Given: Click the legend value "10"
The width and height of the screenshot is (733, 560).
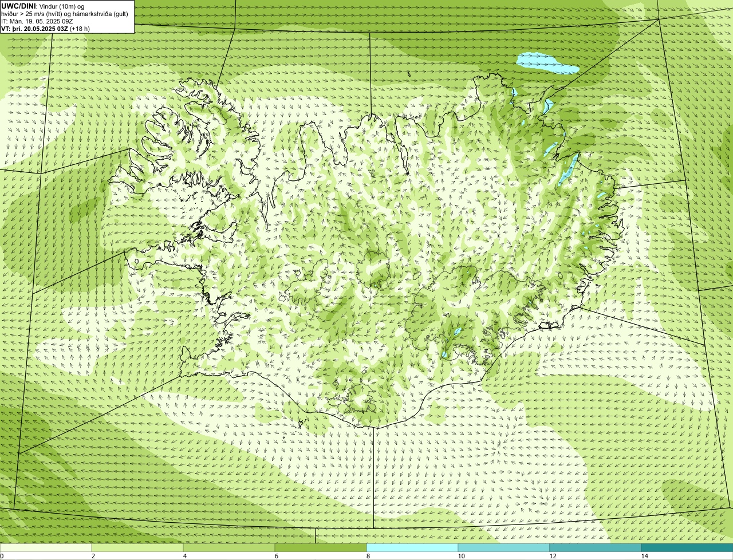Looking at the screenshot, I should pos(461,556).
